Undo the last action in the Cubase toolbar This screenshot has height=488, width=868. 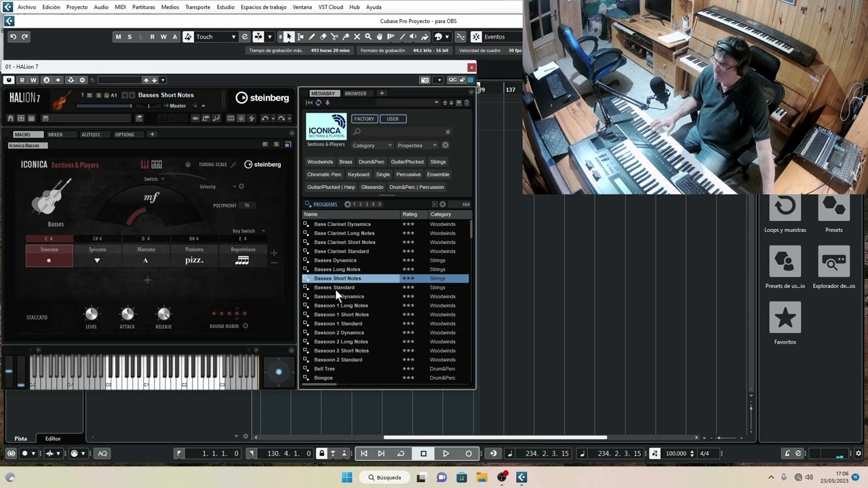click(13, 37)
